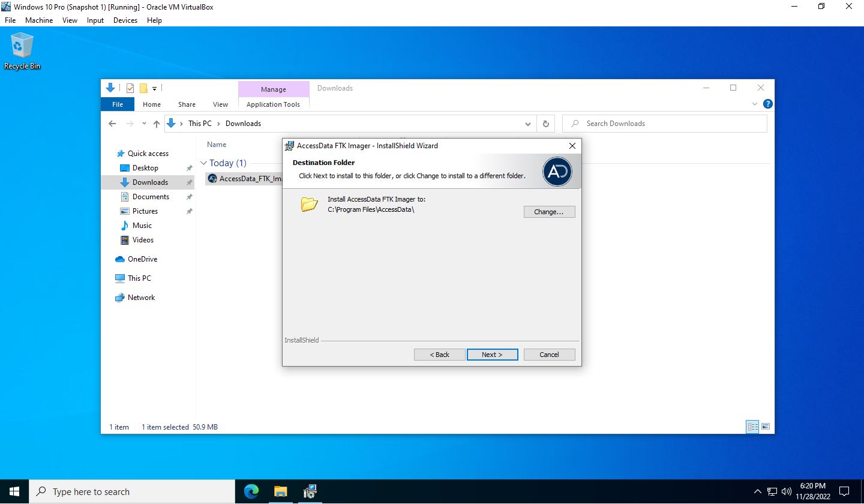The height and width of the screenshot is (504, 864).
Task: Open the Windows Start menu
Action: coord(14,491)
